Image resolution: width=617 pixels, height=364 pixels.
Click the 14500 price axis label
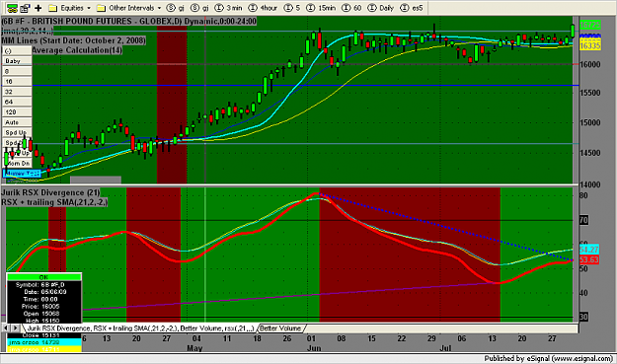(x=590, y=153)
